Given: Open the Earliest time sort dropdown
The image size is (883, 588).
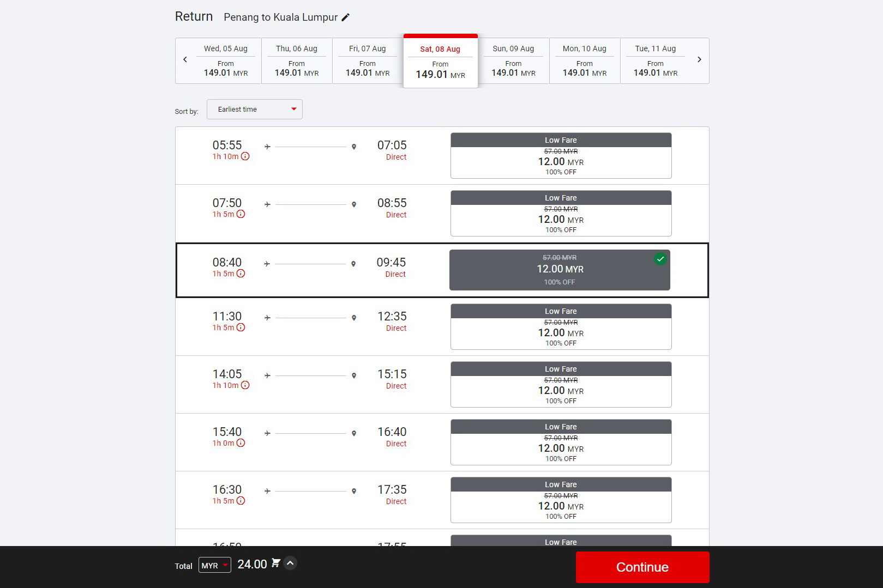Looking at the screenshot, I should coord(254,110).
